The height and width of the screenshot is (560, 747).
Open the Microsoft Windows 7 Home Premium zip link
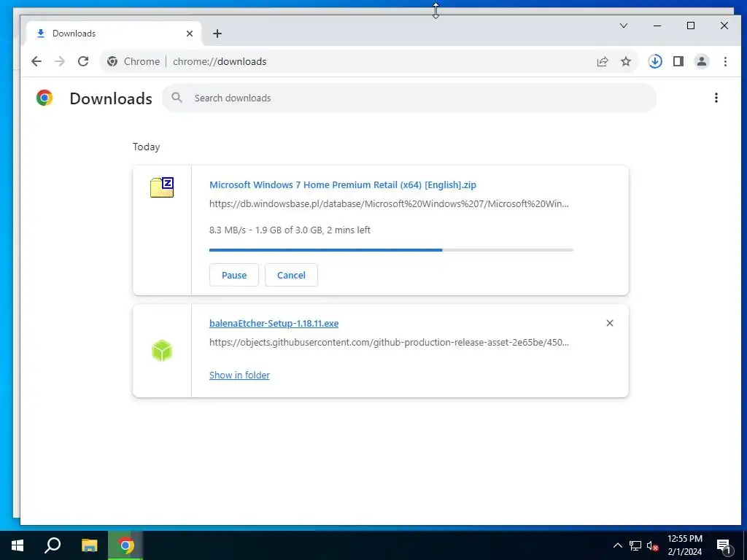(x=343, y=184)
